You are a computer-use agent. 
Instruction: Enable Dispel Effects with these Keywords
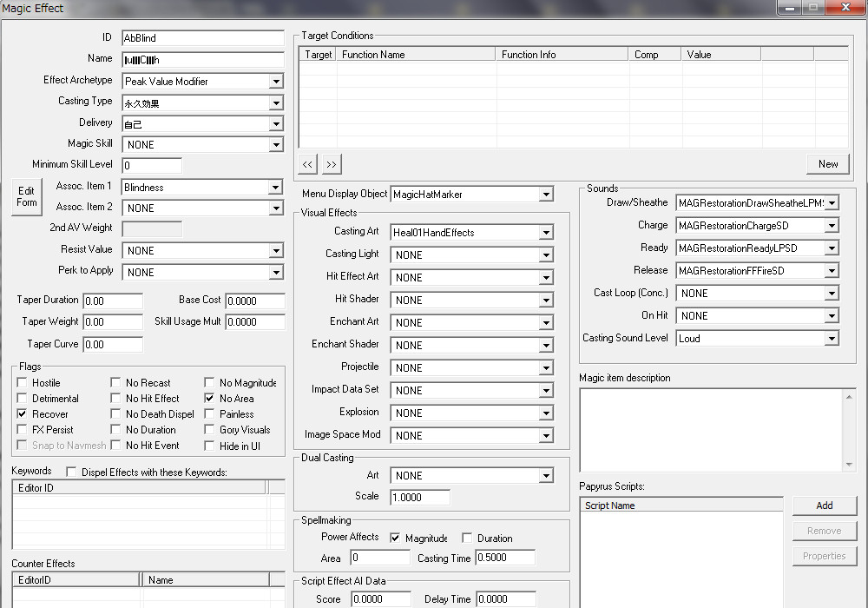(x=71, y=472)
